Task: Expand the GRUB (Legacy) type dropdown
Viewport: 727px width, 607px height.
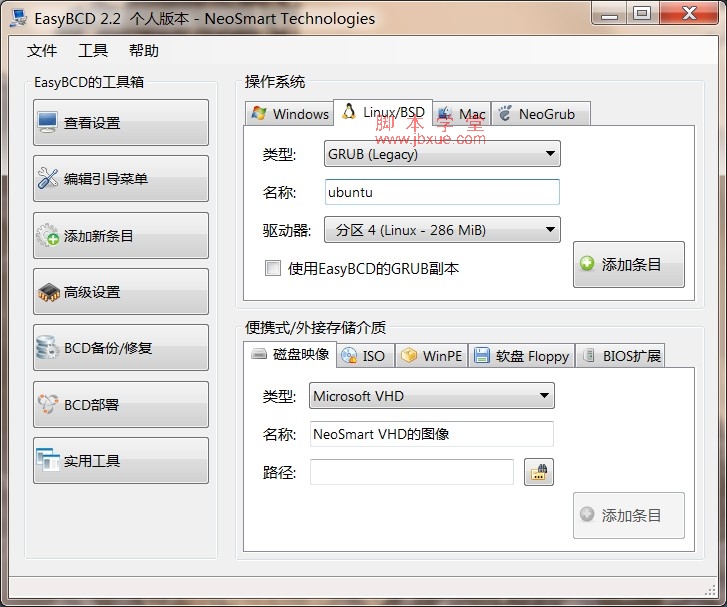Action: [442, 154]
